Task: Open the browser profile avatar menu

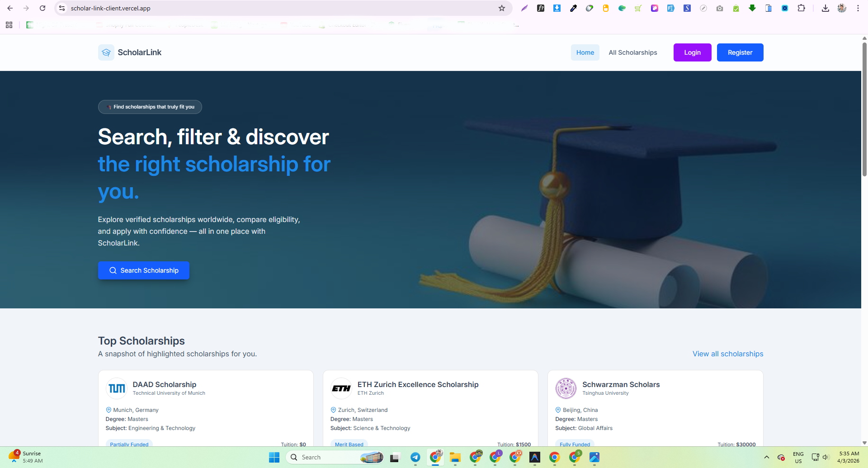Action: (x=842, y=8)
